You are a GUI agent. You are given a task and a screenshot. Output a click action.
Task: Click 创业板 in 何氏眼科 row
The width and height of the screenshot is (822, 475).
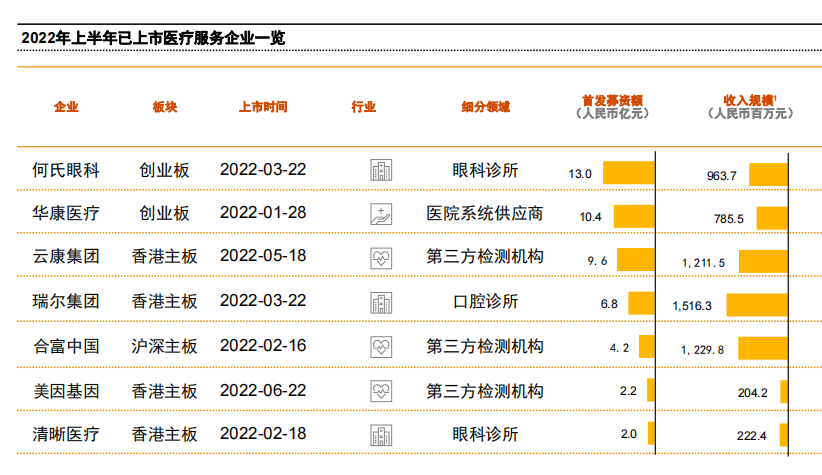(x=164, y=170)
